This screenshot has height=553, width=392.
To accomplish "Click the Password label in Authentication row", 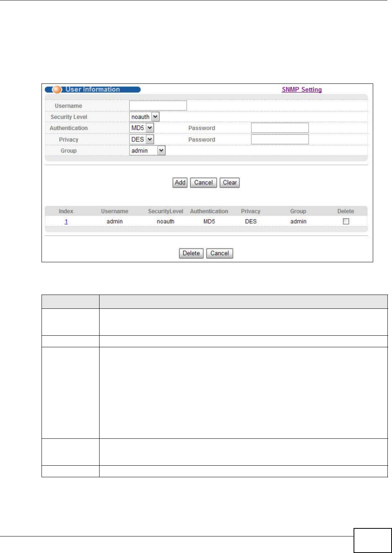I will pos(202,128).
